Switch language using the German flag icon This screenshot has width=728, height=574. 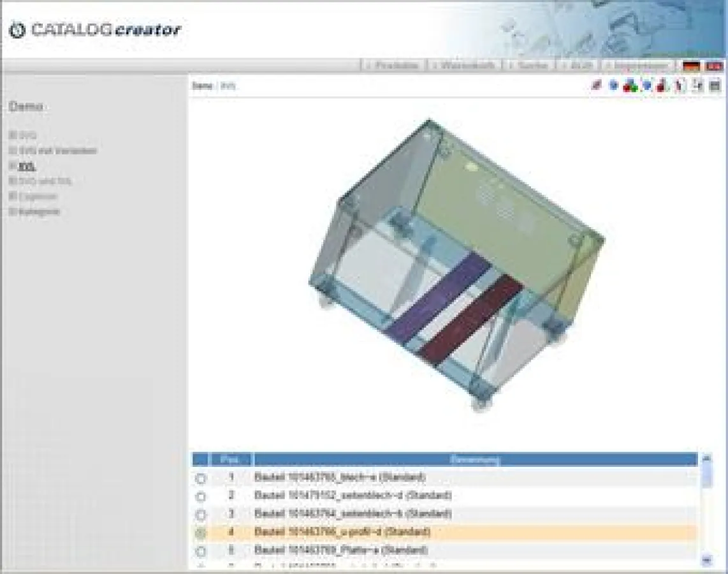[691, 64]
